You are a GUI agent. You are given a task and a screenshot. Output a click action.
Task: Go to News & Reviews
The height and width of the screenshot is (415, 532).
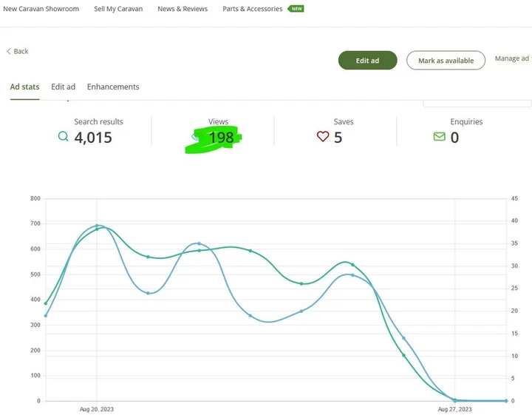point(183,9)
